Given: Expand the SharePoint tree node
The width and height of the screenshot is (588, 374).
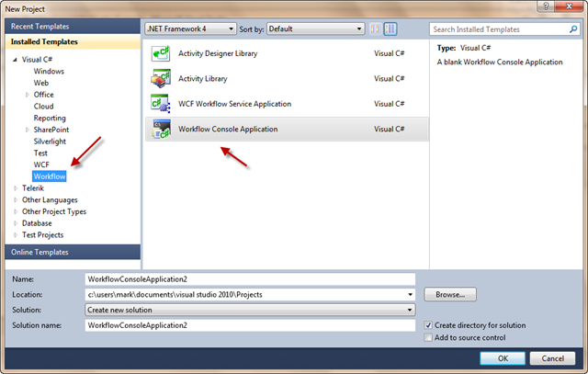Looking at the screenshot, I should [x=27, y=130].
